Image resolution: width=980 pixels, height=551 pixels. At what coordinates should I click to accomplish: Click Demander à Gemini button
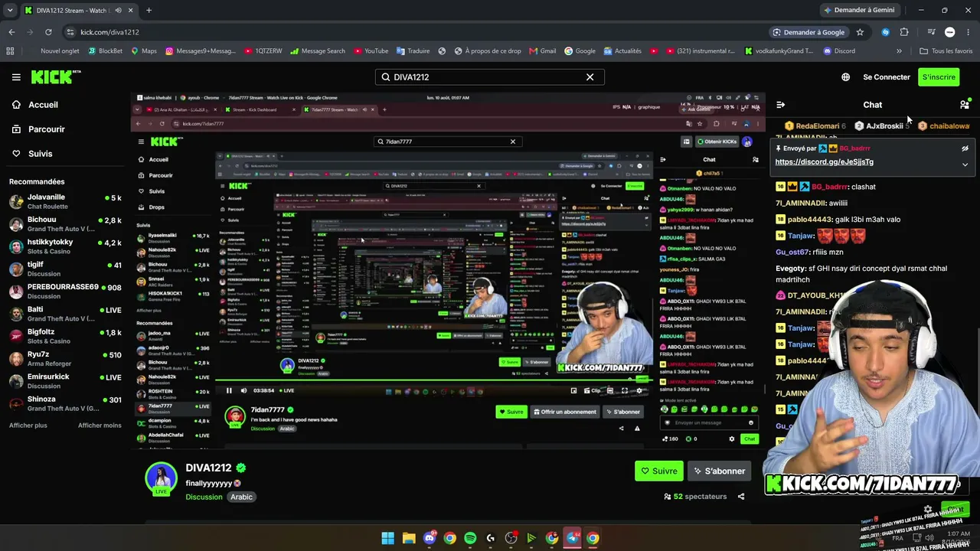(858, 10)
